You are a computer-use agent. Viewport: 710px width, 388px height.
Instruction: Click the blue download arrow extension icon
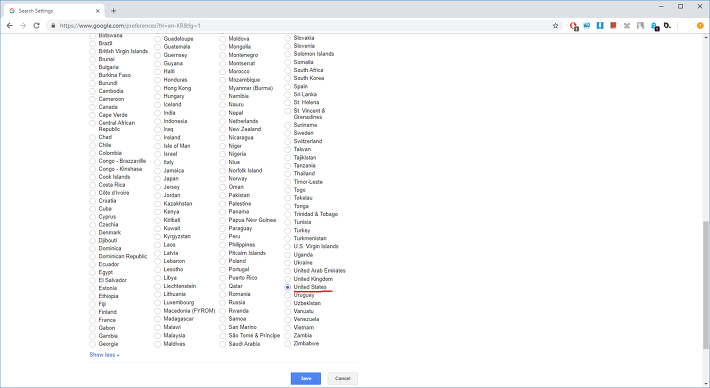pyautogui.click(x=600, y=25)
